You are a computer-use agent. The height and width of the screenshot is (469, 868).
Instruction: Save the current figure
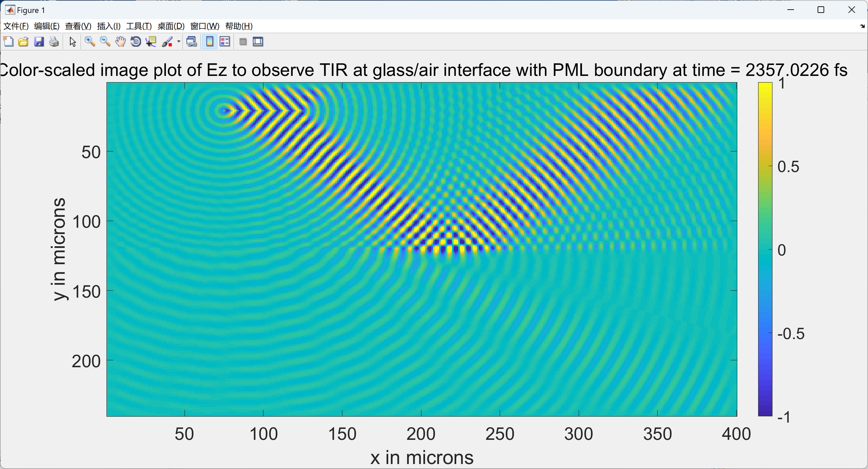(39, 41)
